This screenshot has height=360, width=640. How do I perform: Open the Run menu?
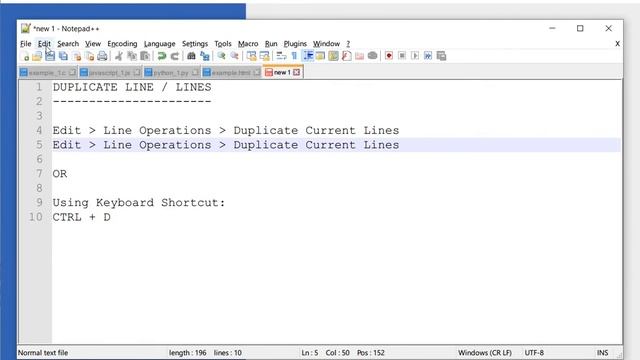[271, 44]
